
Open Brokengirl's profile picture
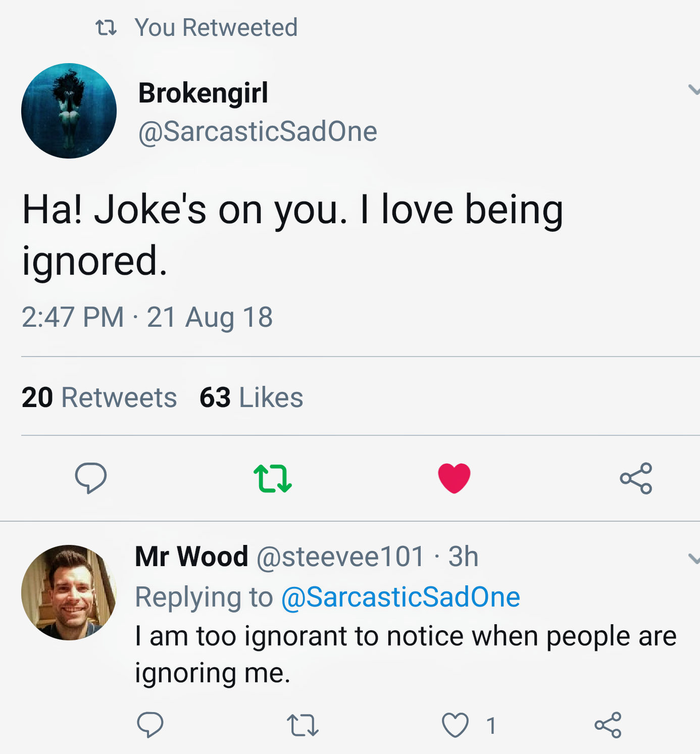click(69, 111)
